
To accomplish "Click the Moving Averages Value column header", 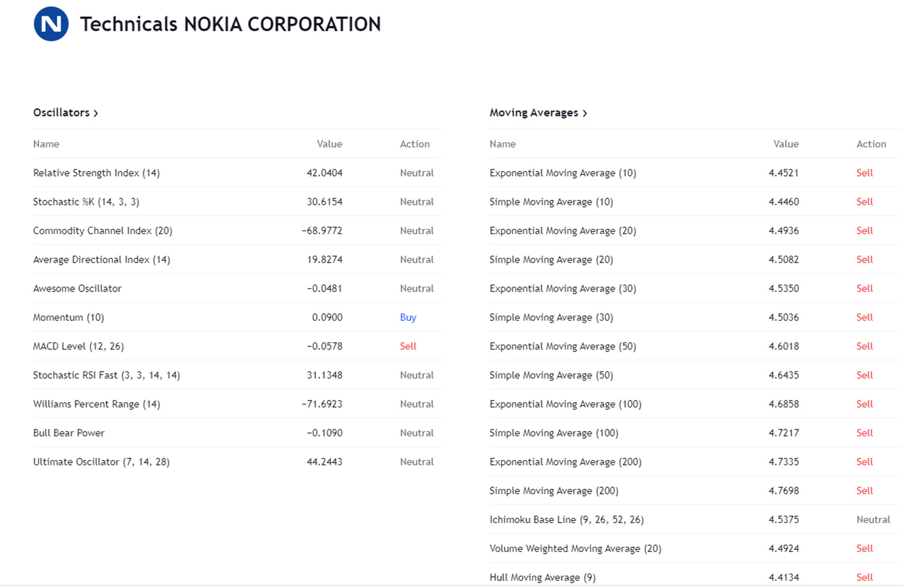I will [786, 144].
